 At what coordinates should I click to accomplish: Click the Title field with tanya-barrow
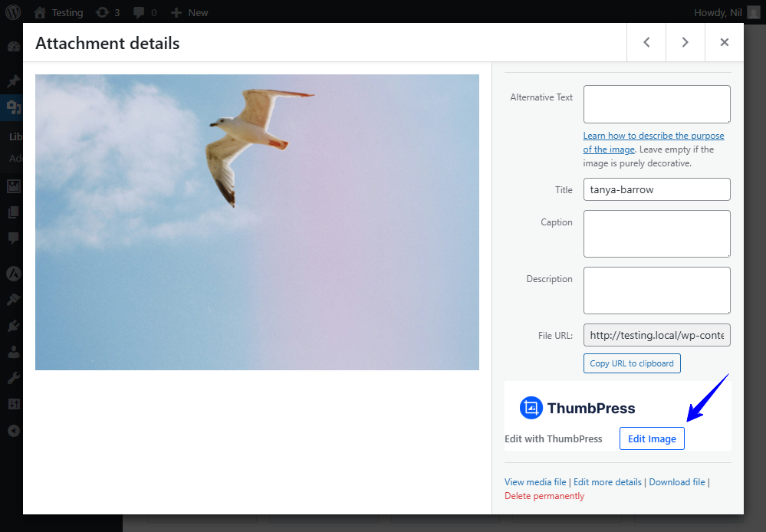coord(656,189)
